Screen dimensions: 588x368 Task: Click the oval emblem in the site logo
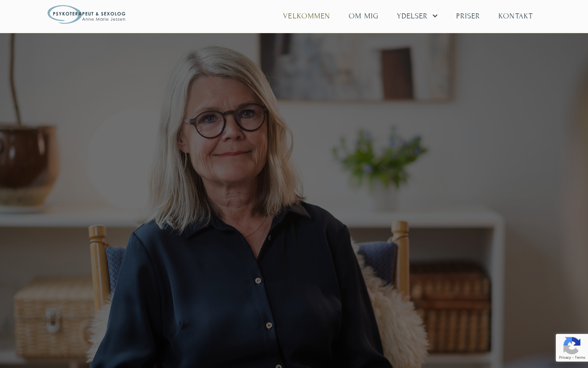point(64,14)
